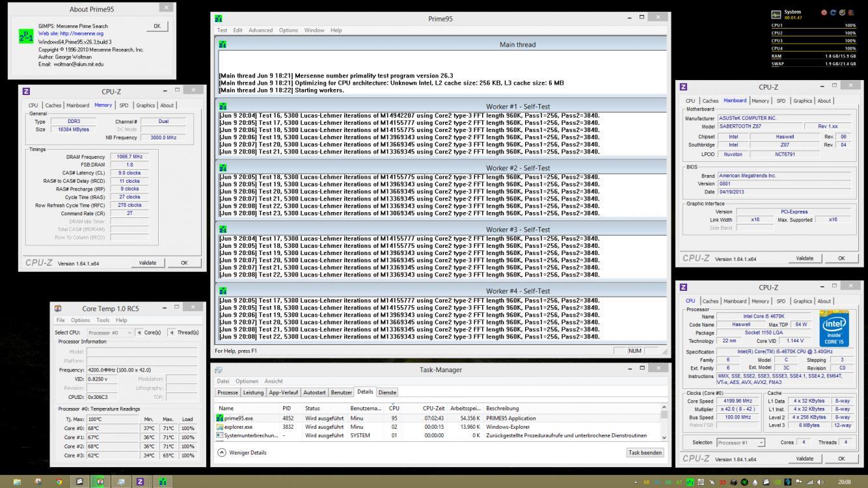Click the Worker #2 Self-Test window icon

click(x=223, y=168)
